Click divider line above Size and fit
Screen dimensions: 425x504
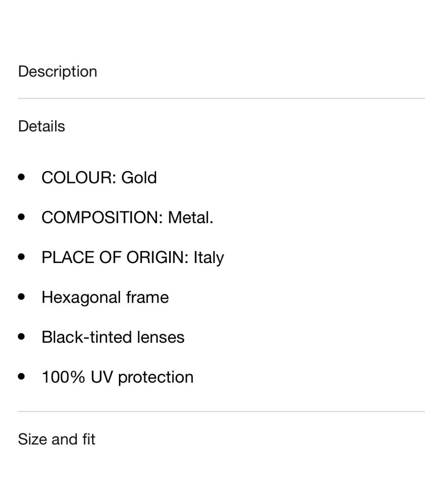[221, 411]
